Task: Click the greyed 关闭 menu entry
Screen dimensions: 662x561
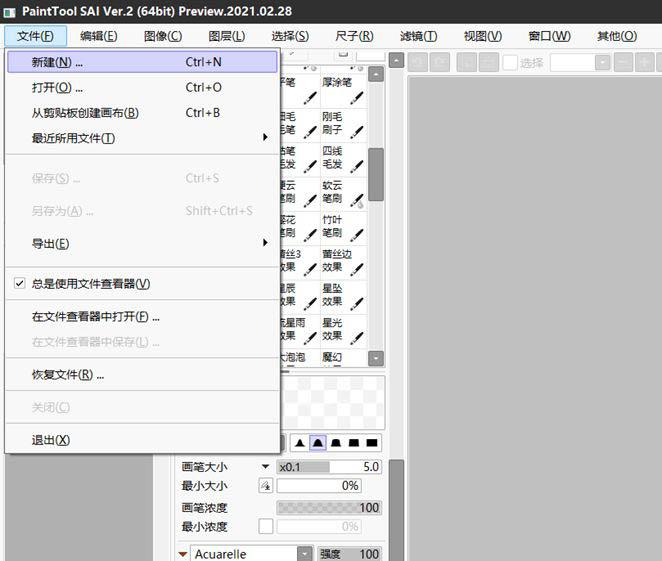Action: (x=142, y=407)
